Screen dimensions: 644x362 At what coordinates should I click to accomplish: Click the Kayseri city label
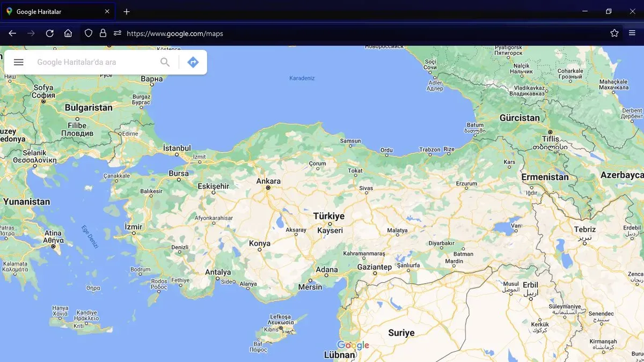coord(330,231)
